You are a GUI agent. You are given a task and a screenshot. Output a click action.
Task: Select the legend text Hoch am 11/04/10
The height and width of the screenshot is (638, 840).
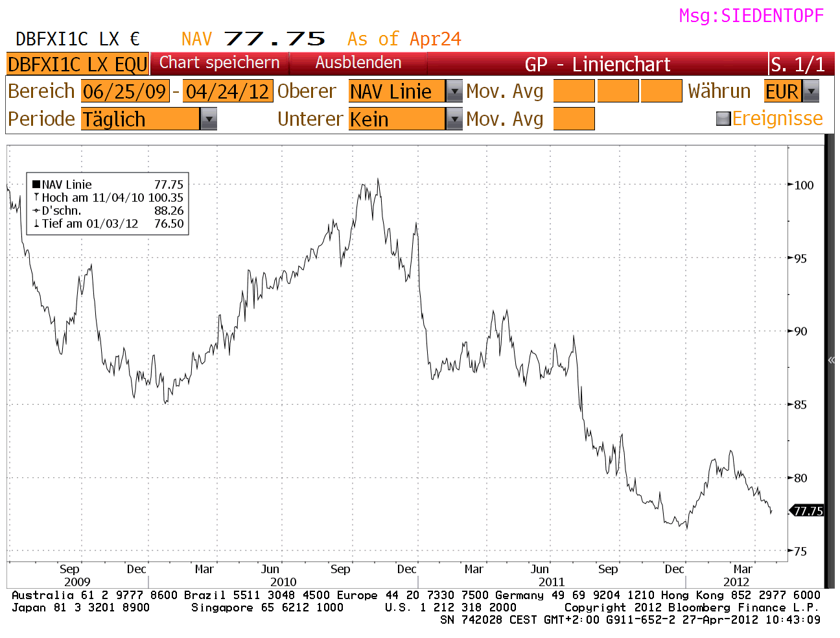click(x=93, y=198)
